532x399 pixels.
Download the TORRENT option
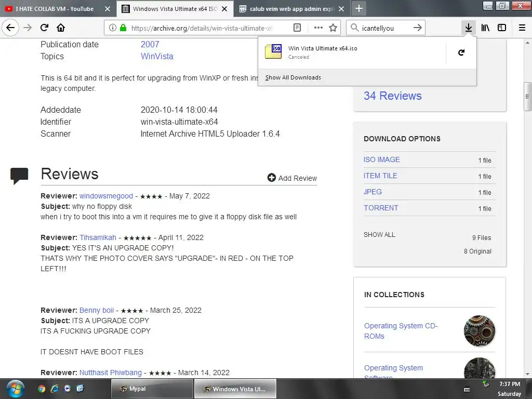(x=381, y=208)
